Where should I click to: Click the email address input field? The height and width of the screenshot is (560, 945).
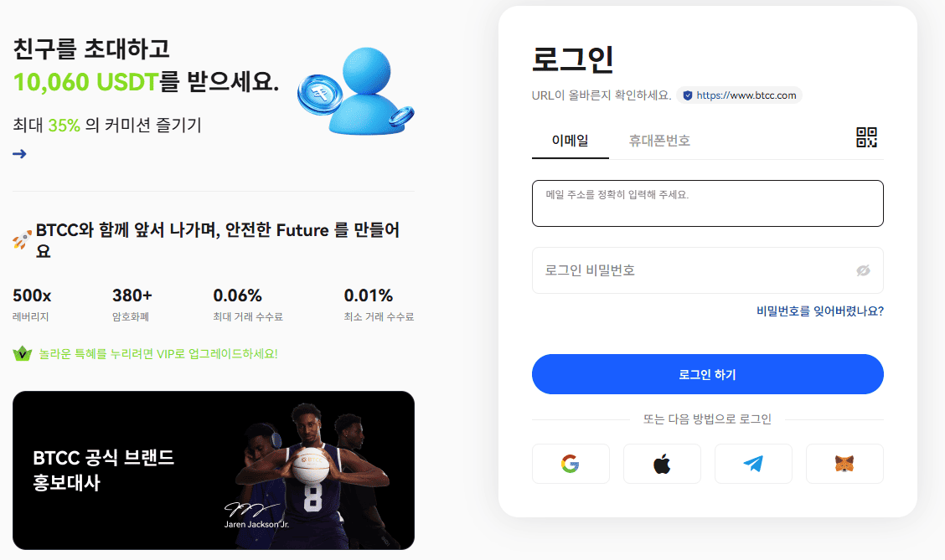click(707, 203)
